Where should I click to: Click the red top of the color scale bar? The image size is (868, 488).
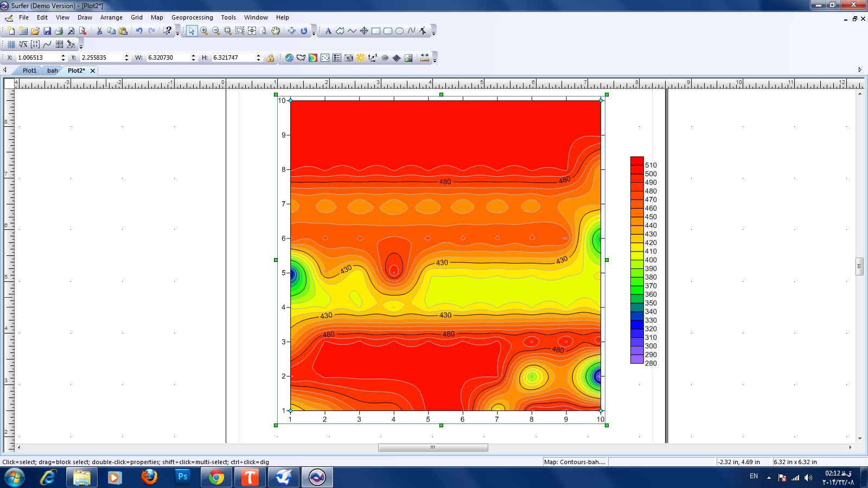point(636,160)
